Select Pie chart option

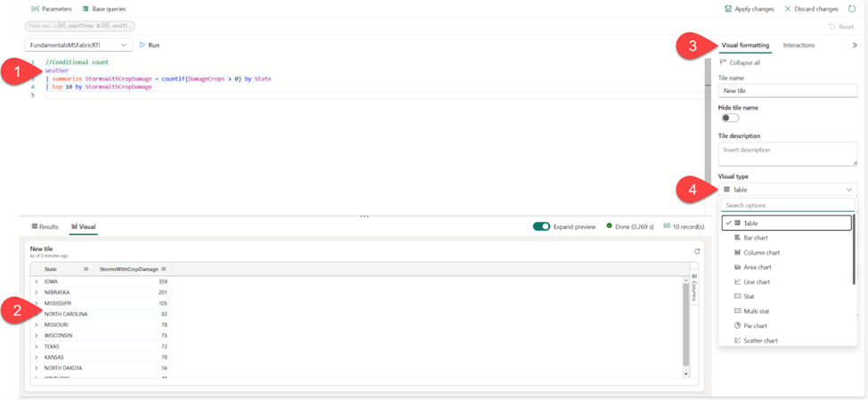786,326
